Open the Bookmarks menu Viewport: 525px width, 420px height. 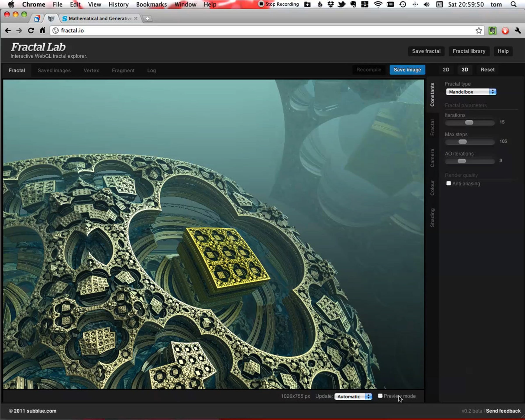[151, 4]
